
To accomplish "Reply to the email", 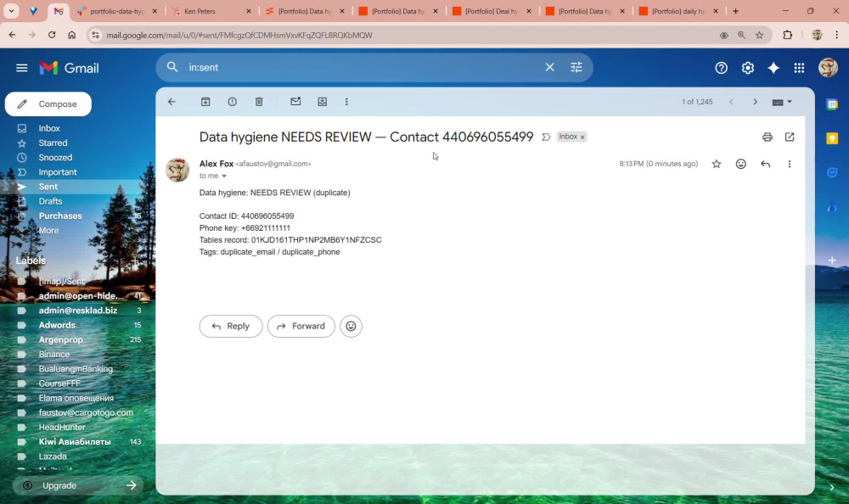I will pos(231,326).
